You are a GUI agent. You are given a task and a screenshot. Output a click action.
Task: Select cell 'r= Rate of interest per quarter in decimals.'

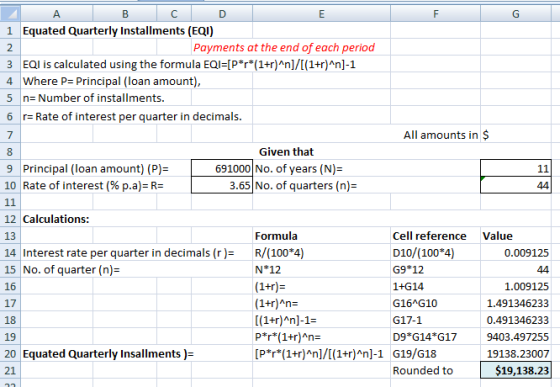point(132,116)
